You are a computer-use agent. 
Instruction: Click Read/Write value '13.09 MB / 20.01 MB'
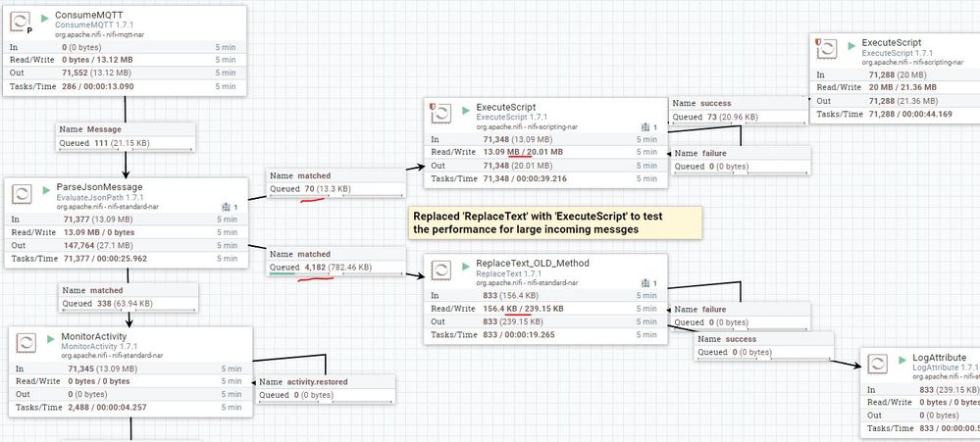click(x=523, y=152)
